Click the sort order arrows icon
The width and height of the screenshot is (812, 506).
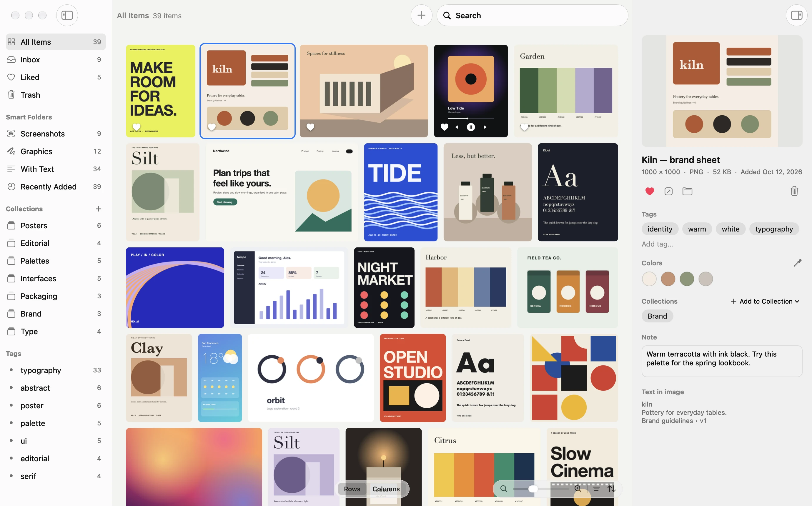(612, 489)
